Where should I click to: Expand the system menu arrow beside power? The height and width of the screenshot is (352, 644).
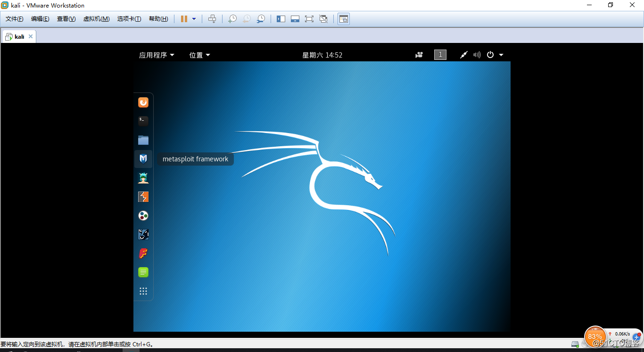coord(501,55)
